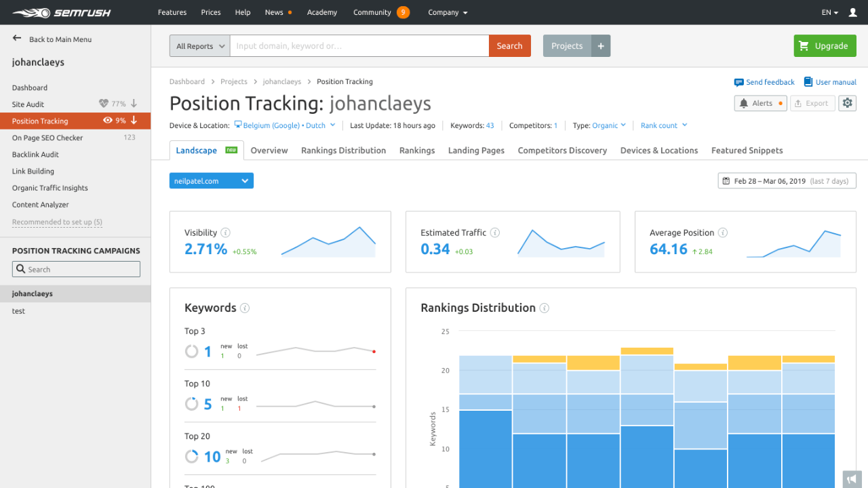Click in the domain or keyword search field
The height and width of the screenshot is (488, 868).
tap(359, 45)
